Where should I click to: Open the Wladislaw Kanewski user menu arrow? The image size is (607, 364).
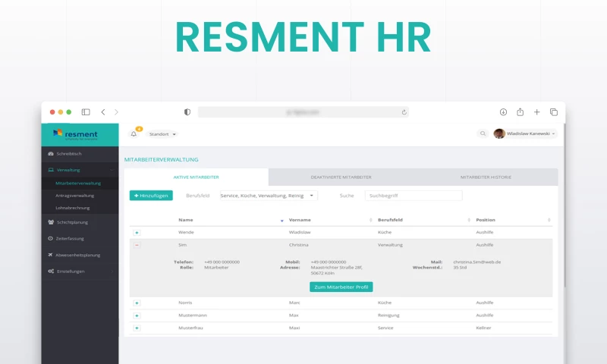click(553, 133)
